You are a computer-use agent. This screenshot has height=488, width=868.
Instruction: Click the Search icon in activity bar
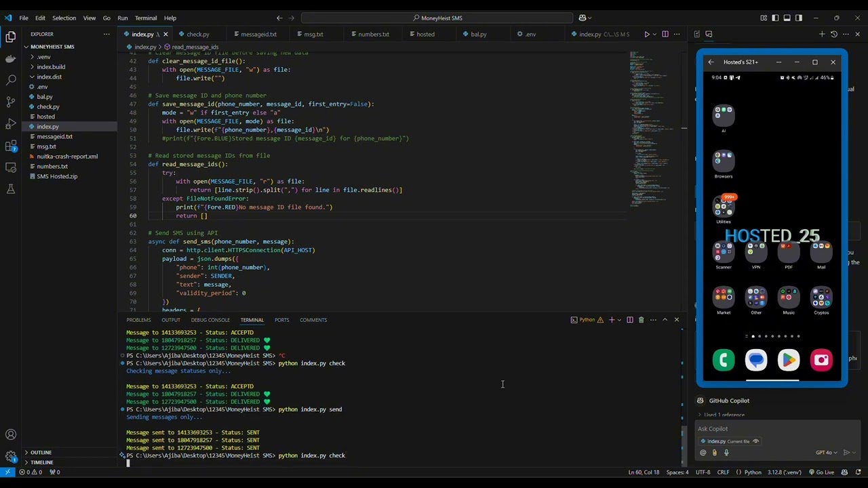point(10,80)
